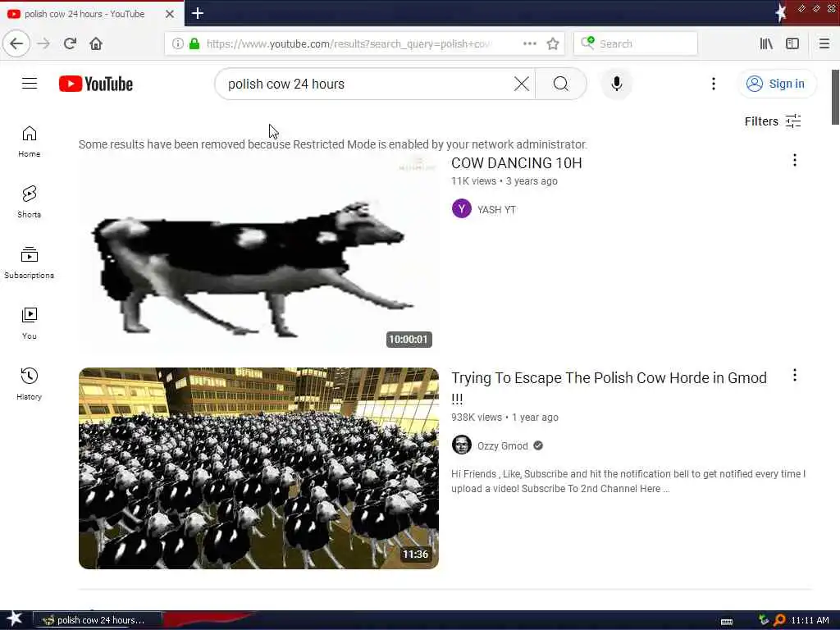Show site information icon
The height and width of the screenshot is (630, 840).
178,43
